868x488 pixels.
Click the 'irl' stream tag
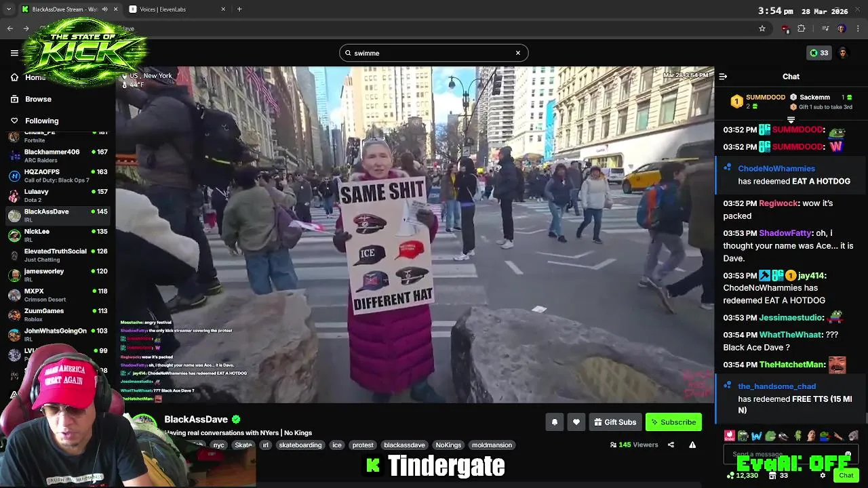(x=266, y=445)
